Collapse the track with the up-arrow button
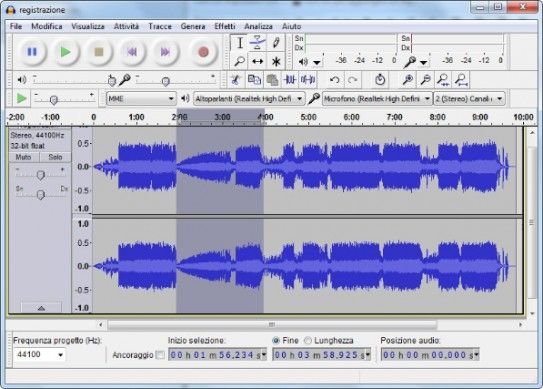This screenshot has height=389, width=543. pos(41,308)
